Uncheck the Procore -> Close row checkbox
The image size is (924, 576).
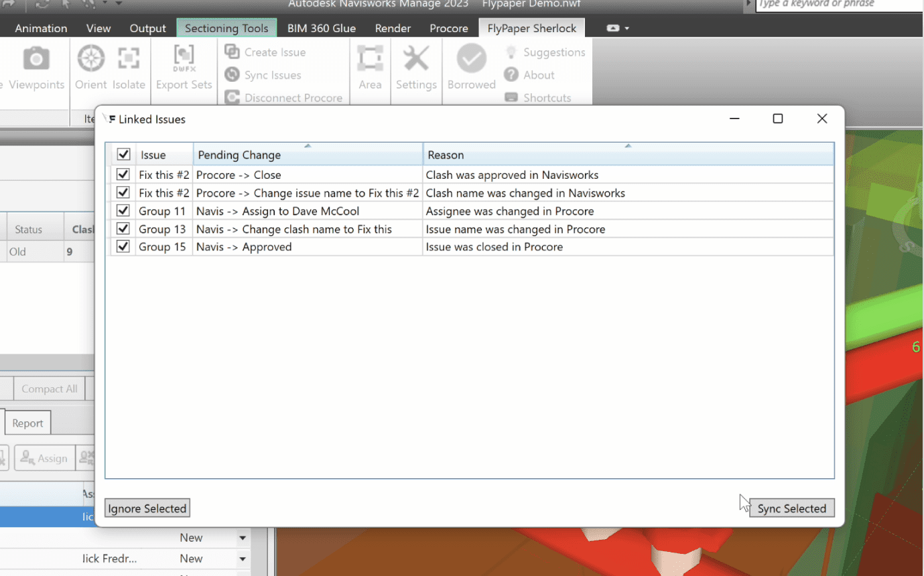pos(123,175)
